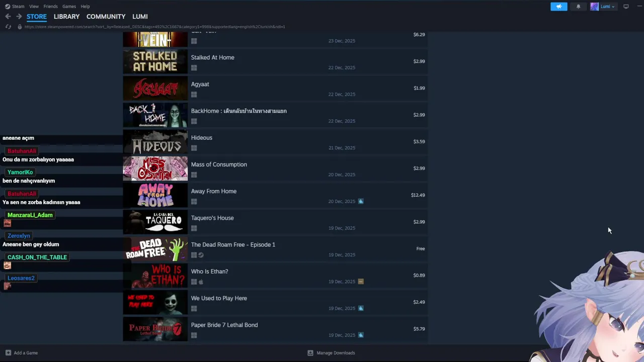This screenshot has height=362, width=644.
Task: Open The Dead Roam Free - Episode 1
Action: [233, 244]
